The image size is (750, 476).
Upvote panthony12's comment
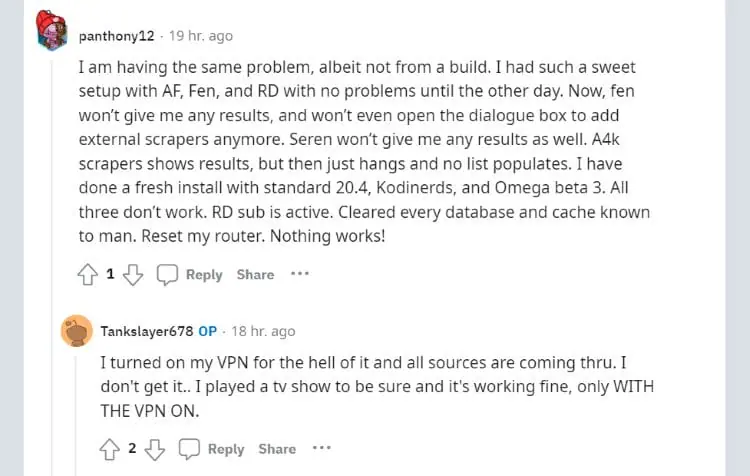pyautogui.click(x=87, y=274)
